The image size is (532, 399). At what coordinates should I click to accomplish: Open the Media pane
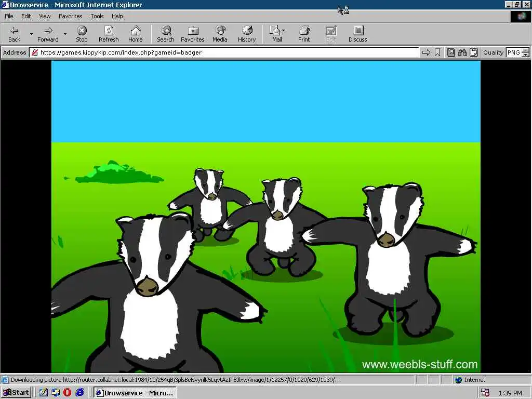(220, 34)
